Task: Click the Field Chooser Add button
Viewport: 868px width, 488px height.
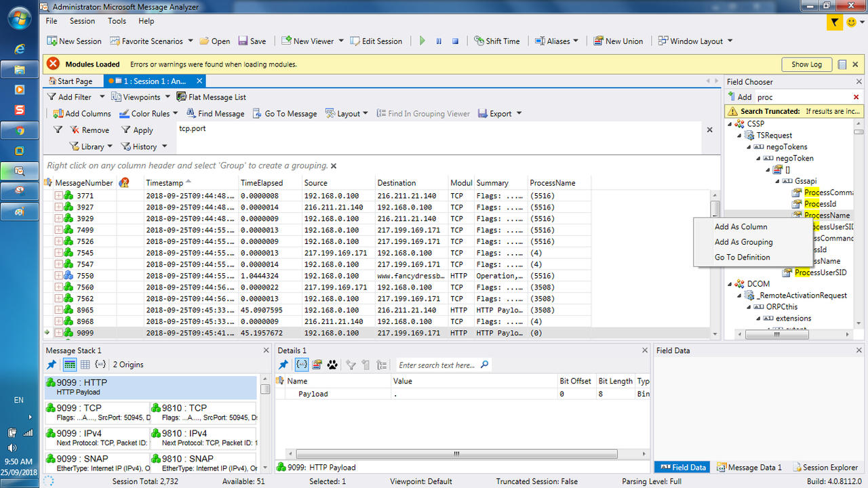Action: pyautogui.click(x=740, y=97)
